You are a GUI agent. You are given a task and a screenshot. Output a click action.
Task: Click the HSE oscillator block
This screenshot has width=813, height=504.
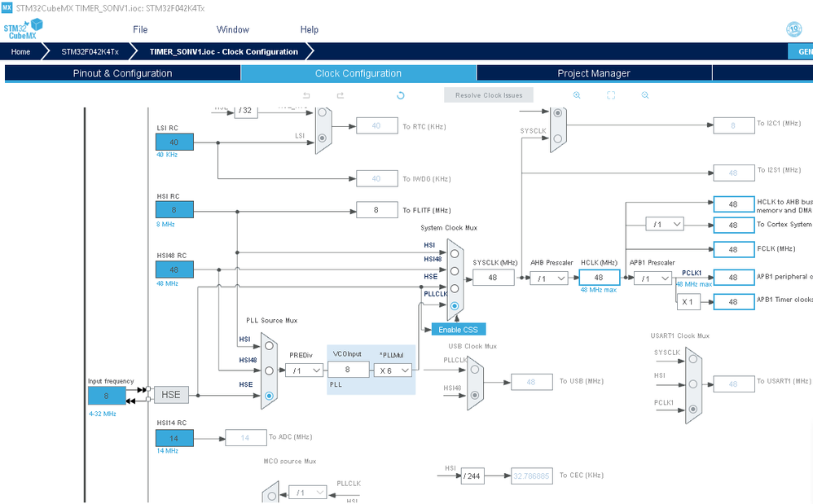coord(171,395)
